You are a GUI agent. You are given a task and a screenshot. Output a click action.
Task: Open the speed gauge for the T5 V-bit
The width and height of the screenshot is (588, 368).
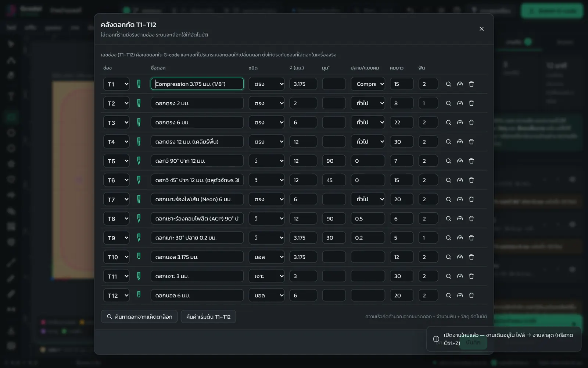click(460, 161)
